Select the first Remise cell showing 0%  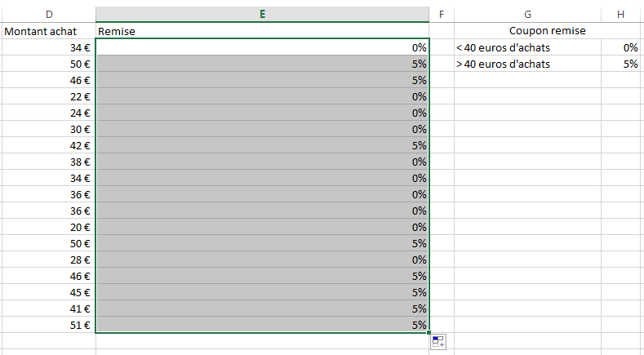pos(263,47)
